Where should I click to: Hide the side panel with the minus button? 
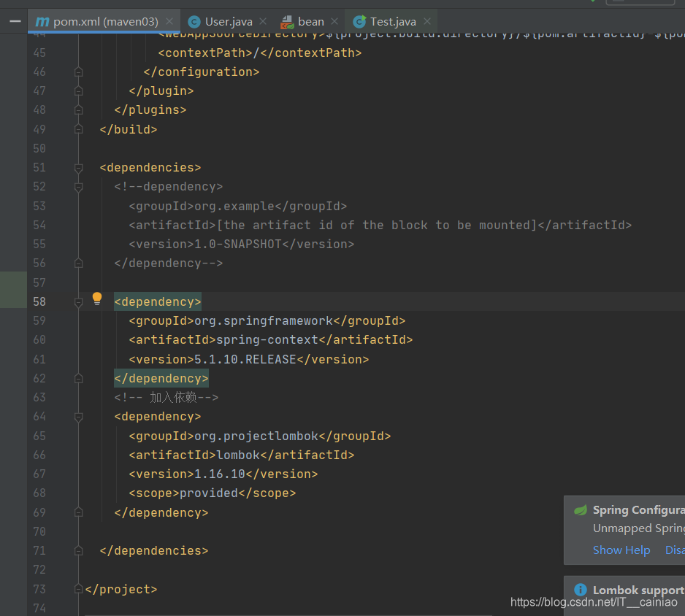pyautogui.click(x=15, y=21)
